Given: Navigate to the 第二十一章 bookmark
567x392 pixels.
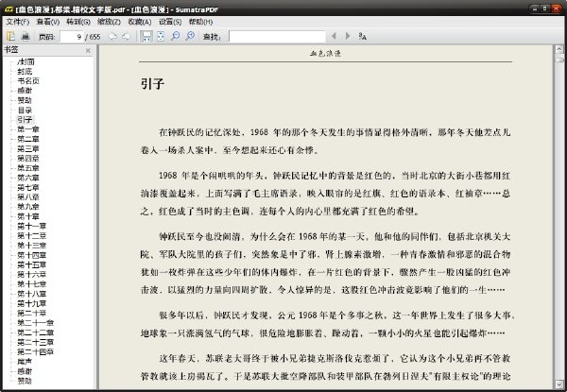Looking at the screenshot, I should coord(36,323).
